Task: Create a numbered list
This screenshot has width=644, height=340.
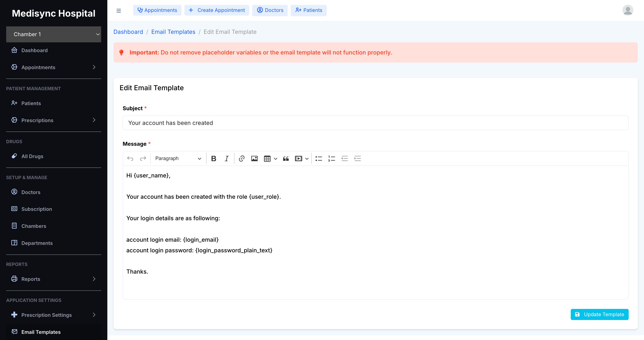Action: (x=332, y=158)
